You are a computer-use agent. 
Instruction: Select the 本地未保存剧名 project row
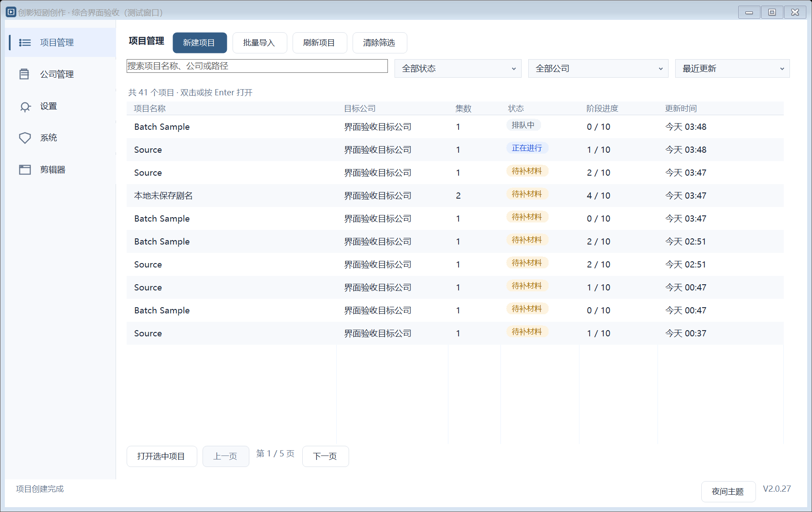click(x=455, y=196)
